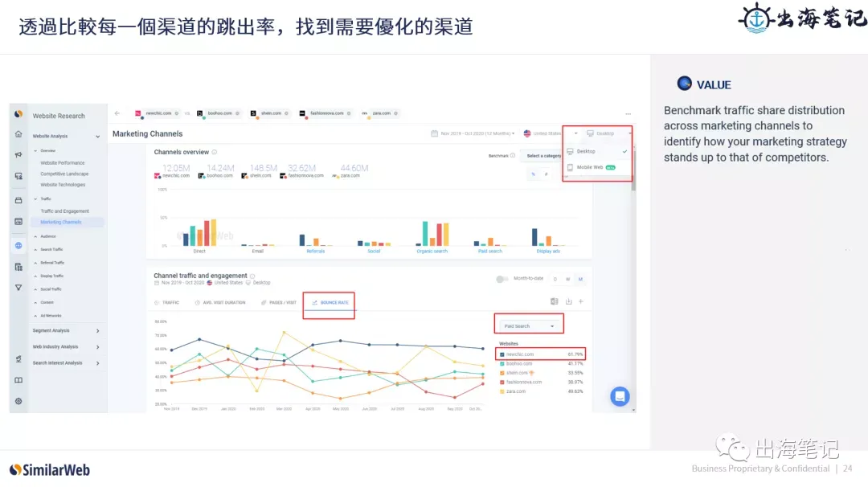Select weekly W granularity
The height and width of the screenshot is (487, 868).
[x=567, y=279]
